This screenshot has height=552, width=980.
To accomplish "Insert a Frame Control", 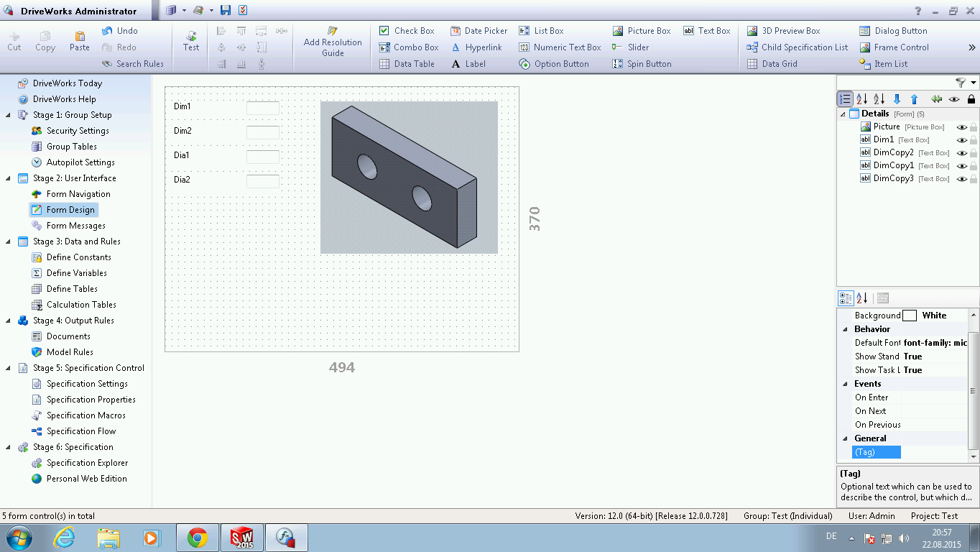I will point(894,47).
